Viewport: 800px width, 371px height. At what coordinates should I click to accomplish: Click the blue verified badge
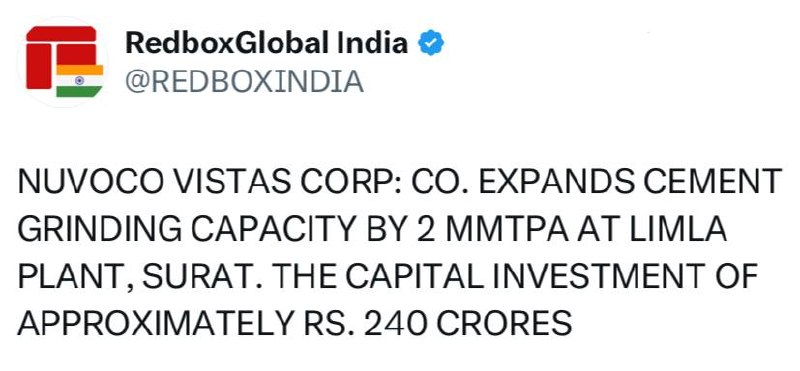click(431, 43)
